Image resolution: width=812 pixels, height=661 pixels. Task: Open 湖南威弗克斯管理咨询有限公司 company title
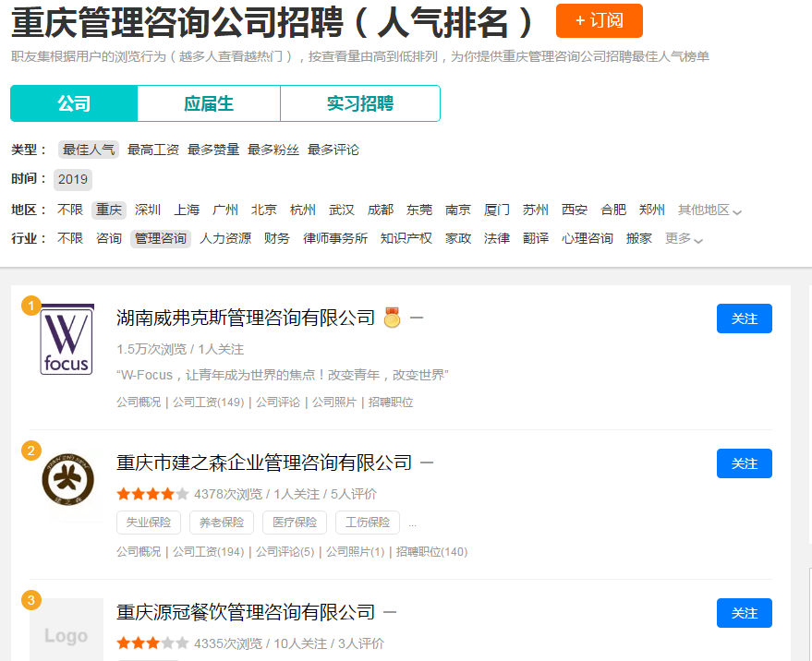click(246, 318)
